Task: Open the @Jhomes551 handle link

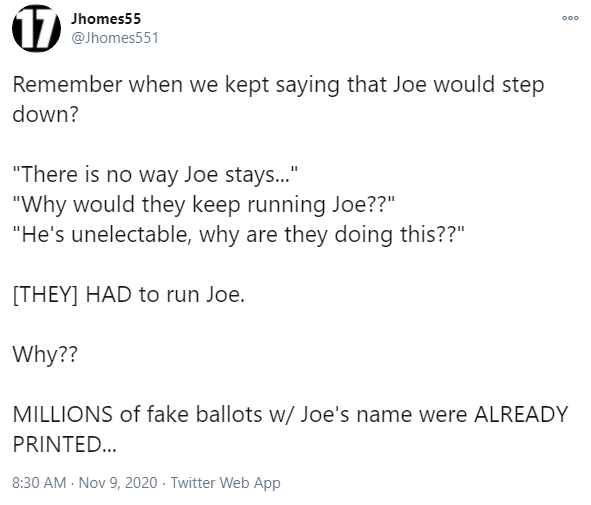Action: [115, 38]
